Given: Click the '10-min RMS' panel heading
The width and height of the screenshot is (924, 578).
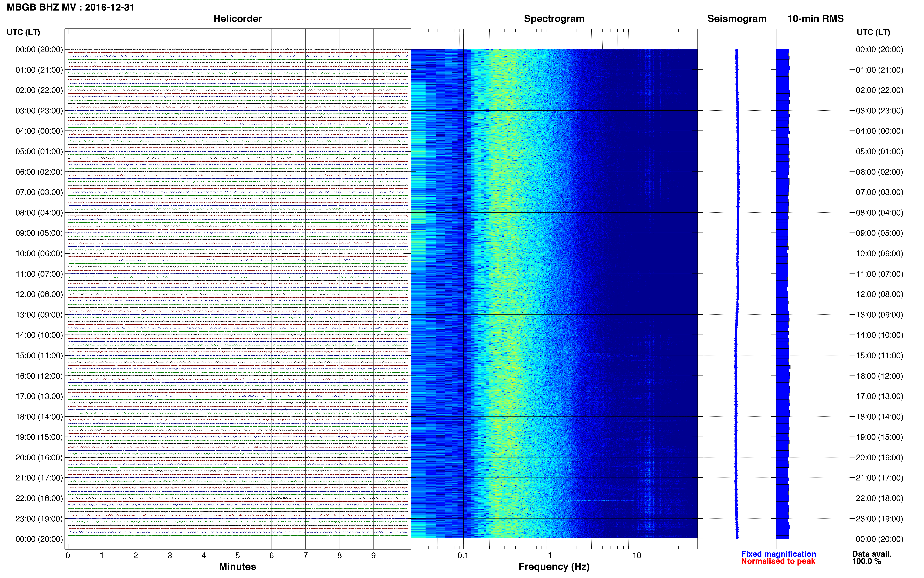Looking at the screenshot, I should coord(816,19).
